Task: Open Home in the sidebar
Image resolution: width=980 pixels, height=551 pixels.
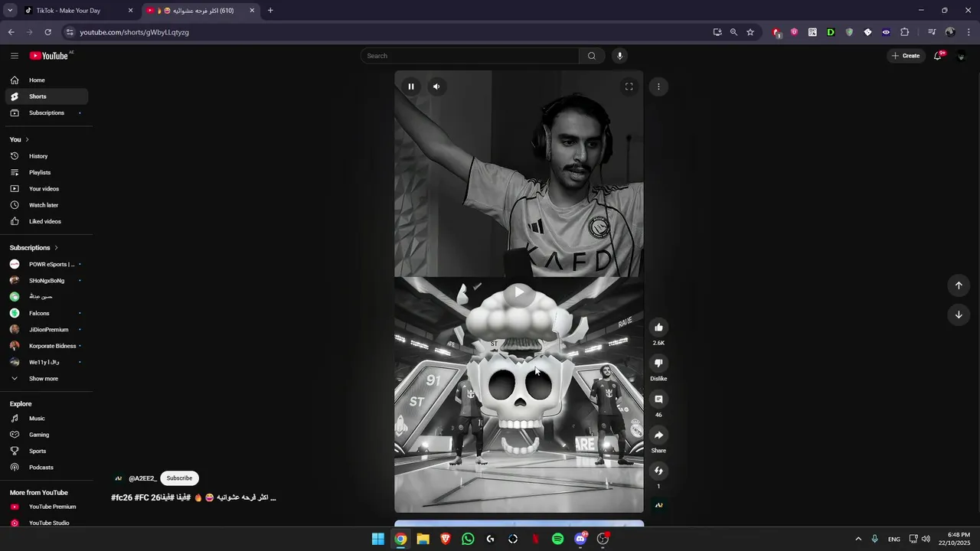Action: (47, 80)
